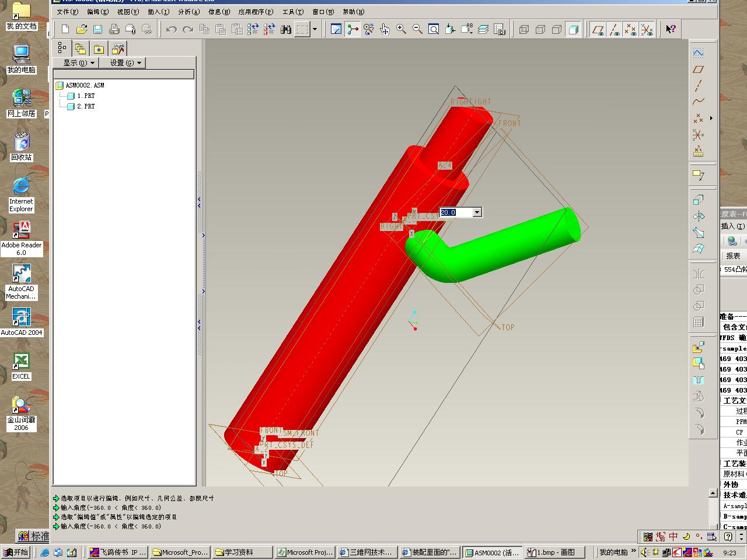Viewport: 747px width, 560px height.
Task: Repaint the screen with redraw icon
Action: [x=336, y=29]
